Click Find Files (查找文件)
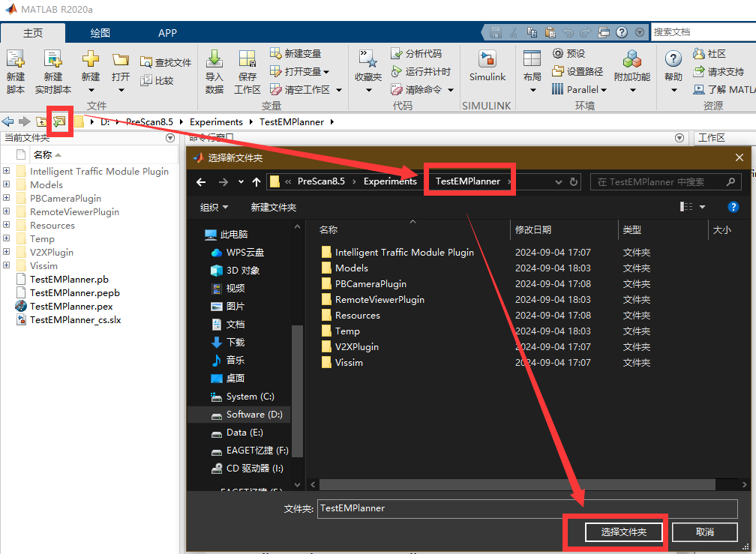Viewport: 756px width, 554px height. point(165,62)
